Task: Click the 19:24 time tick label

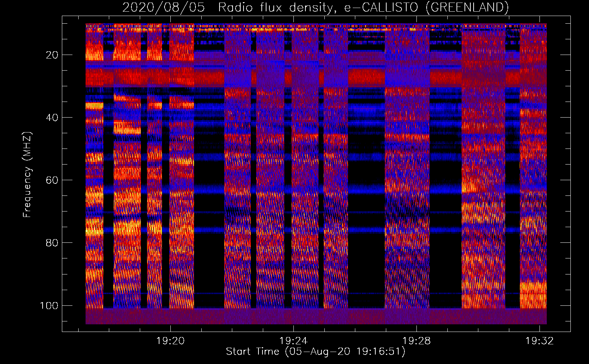Action: pos(293,341)
